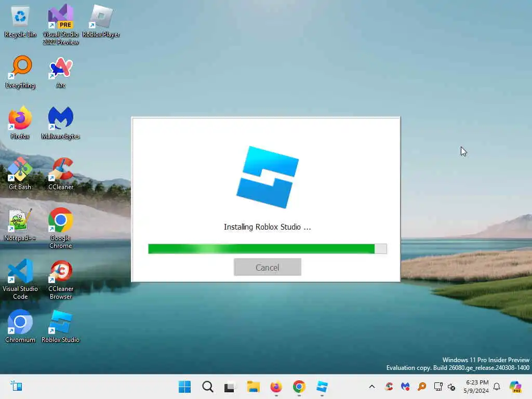
Task: Select the 'Installing Roblox Studio ...' status text
Action: [x=268, y=227]
